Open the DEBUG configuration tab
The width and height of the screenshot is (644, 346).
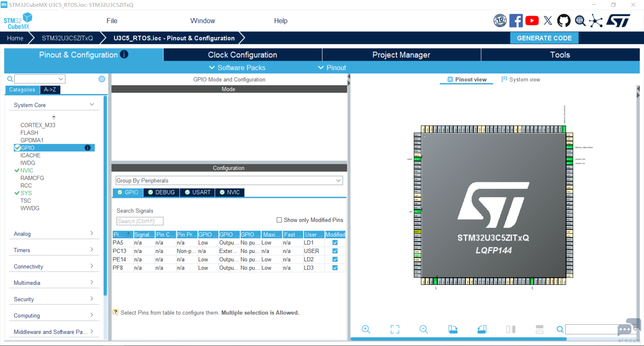tap(161, 192)
